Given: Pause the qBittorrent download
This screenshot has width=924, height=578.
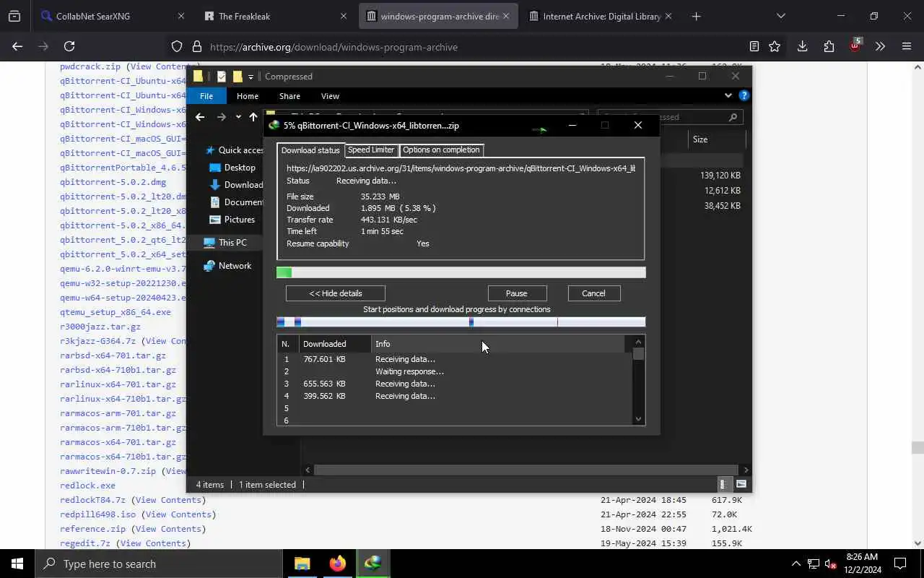Looking at the screenshot, I should [x=517, y=293].
